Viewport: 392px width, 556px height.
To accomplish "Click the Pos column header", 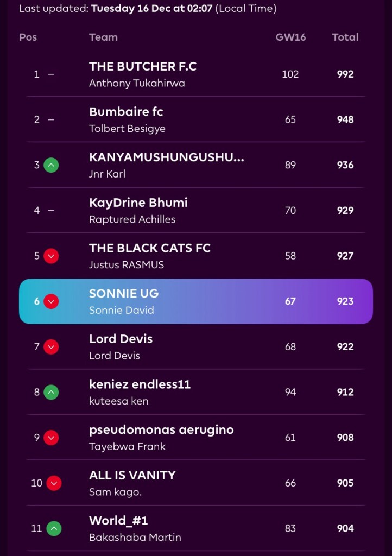I will 27,37.
